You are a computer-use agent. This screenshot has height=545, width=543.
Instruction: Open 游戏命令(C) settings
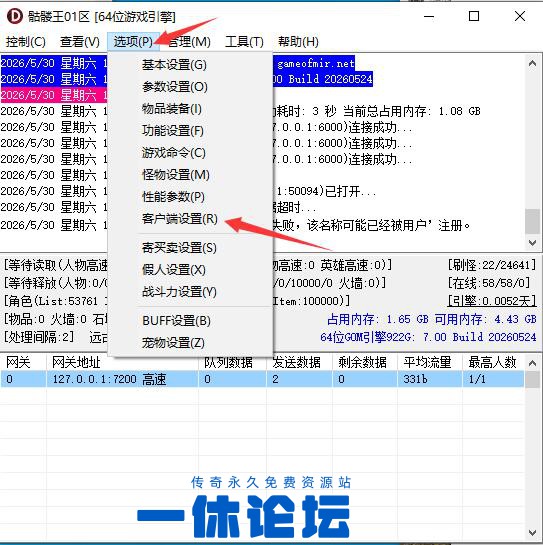pos(190,153)
